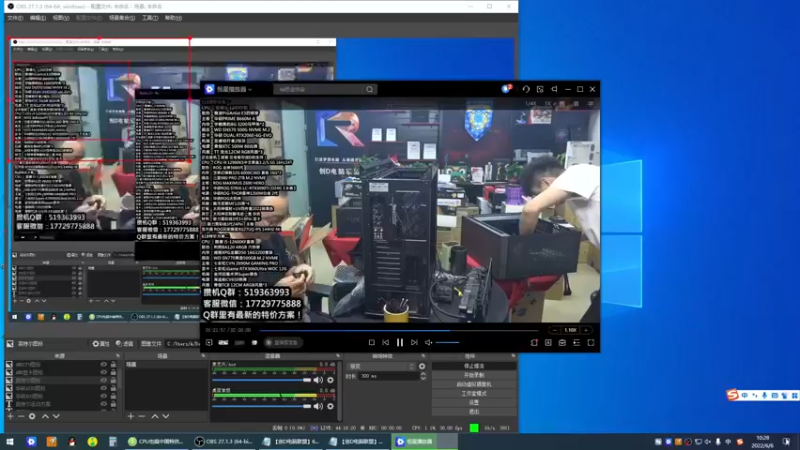800x450 pixels.
Task: Click search magnifier in the video player
Action: [369, 89]
